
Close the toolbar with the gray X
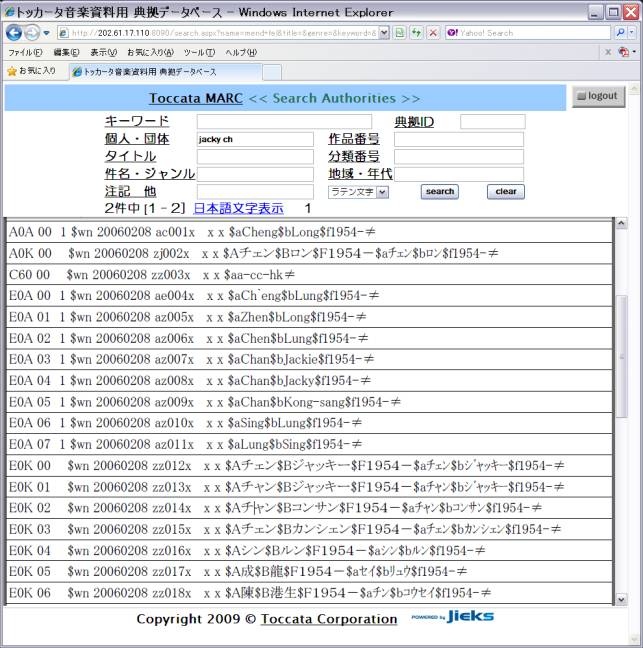[x=608, y=52]
